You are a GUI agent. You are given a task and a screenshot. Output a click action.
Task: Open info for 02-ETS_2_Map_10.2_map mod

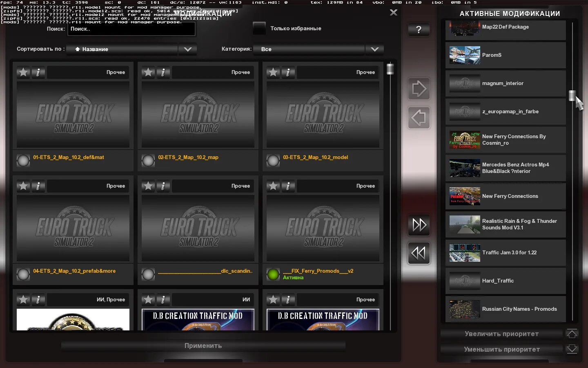[x=163, y=72]
